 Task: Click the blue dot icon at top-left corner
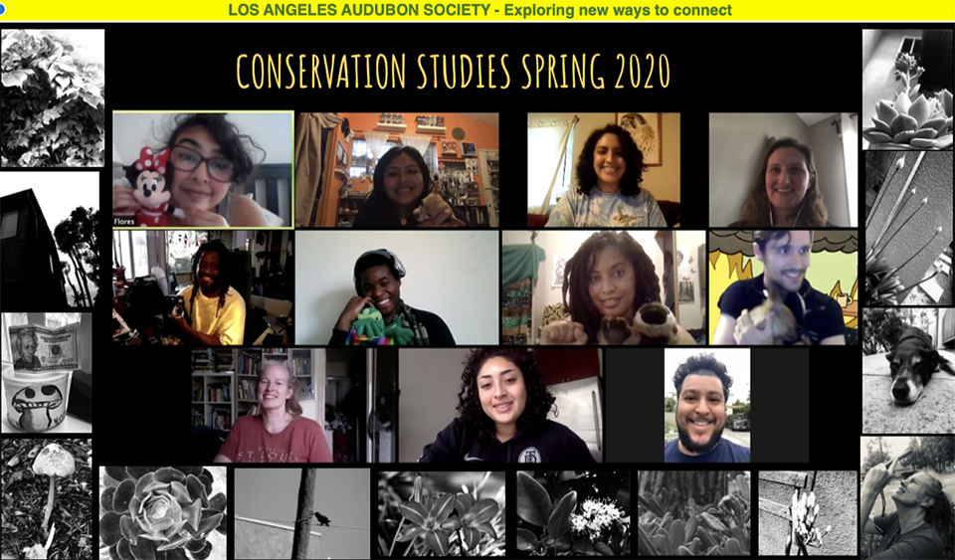coord(2,10)
